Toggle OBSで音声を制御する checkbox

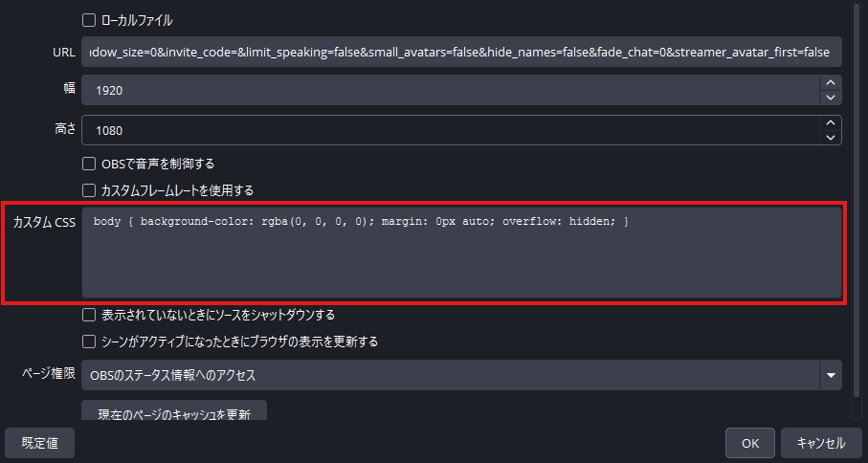pyautogui.click(x=89, y=164)
